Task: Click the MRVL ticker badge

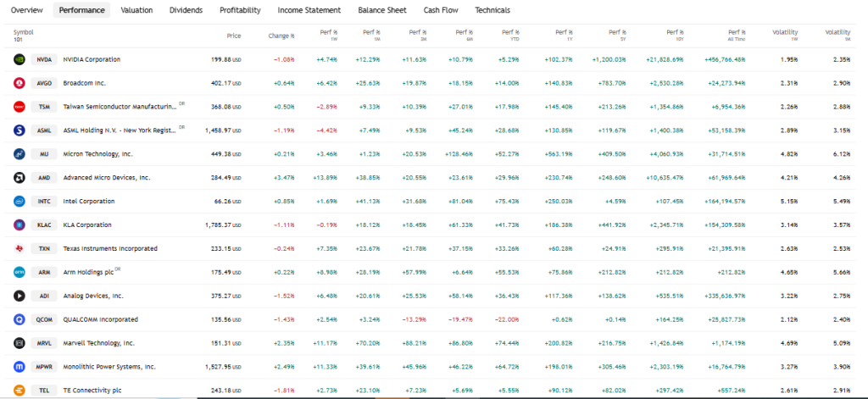Action: tap(44, 343)
